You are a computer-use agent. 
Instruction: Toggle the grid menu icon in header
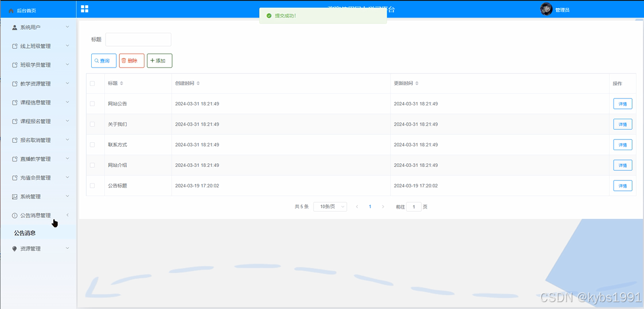(x=85, y=9)
